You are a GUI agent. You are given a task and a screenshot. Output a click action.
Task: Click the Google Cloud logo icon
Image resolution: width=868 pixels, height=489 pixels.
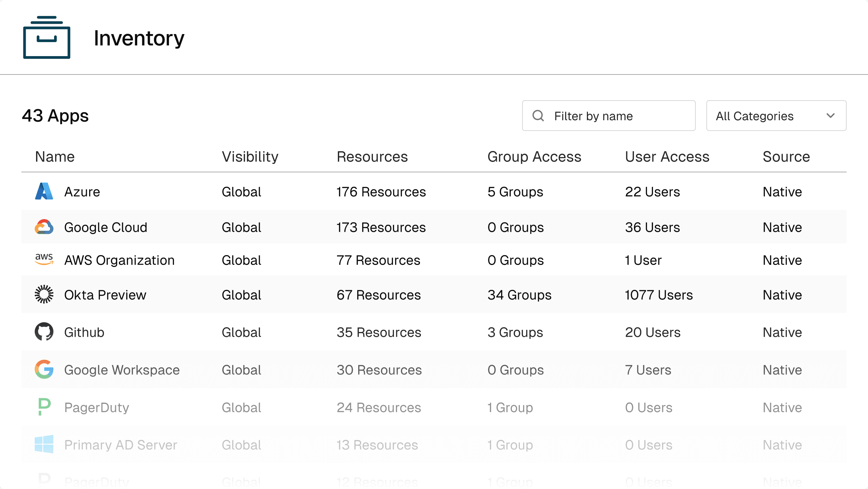coord(44,227)
